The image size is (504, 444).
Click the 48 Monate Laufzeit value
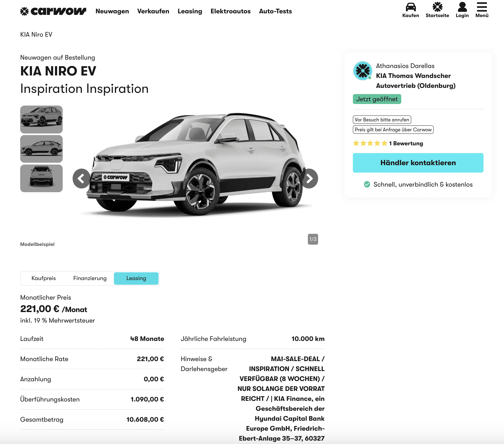click(147, 339)
